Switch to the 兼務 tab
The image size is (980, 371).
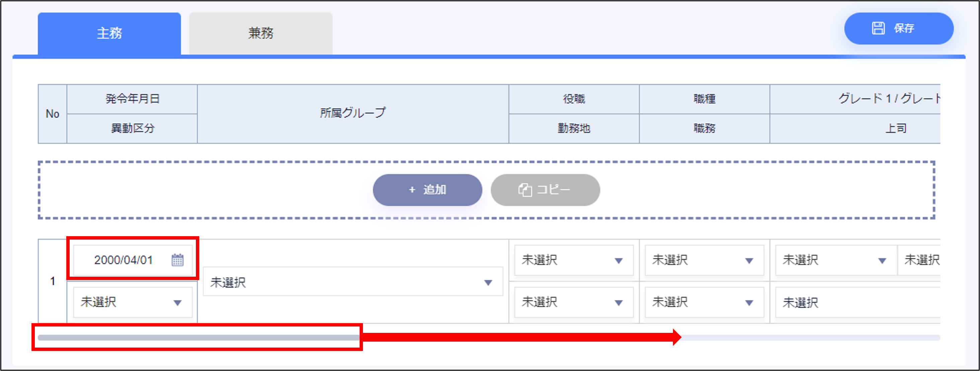coord(260,33)
